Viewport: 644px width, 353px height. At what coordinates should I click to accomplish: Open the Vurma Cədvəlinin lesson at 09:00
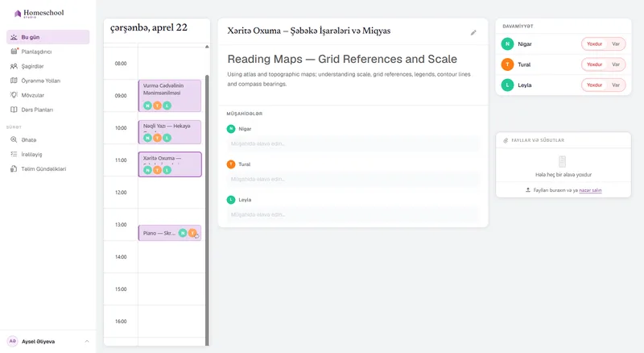[170, 96]
